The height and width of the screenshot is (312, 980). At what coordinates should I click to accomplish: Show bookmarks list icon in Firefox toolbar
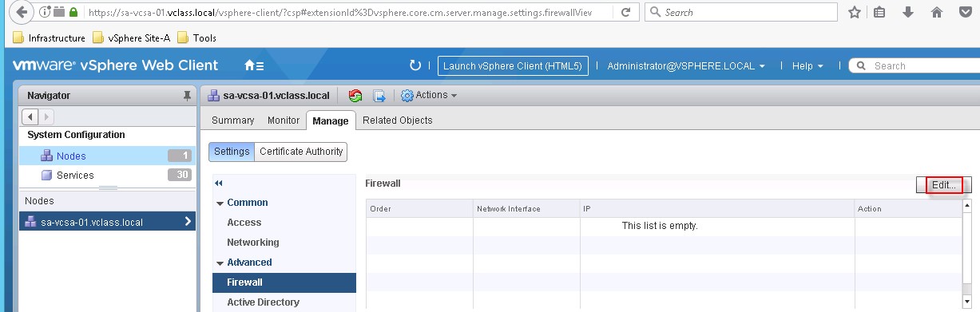pos(880,13)
